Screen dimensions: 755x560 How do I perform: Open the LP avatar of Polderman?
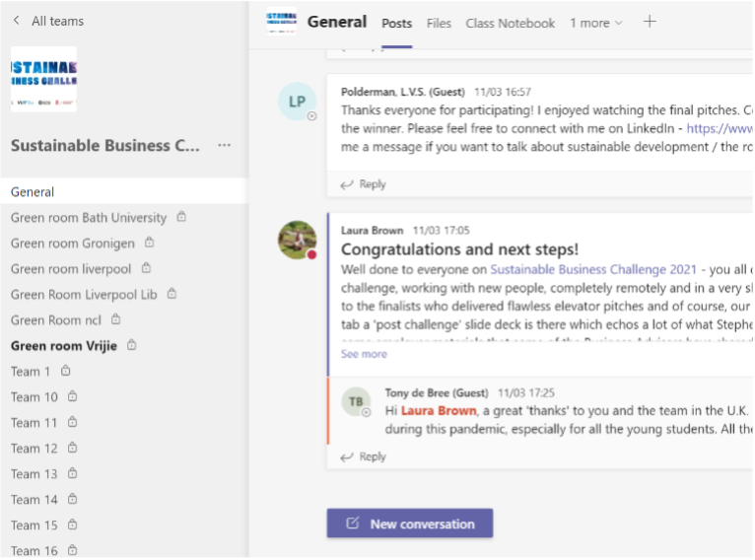pyautogui.click(x=297, y=102)
